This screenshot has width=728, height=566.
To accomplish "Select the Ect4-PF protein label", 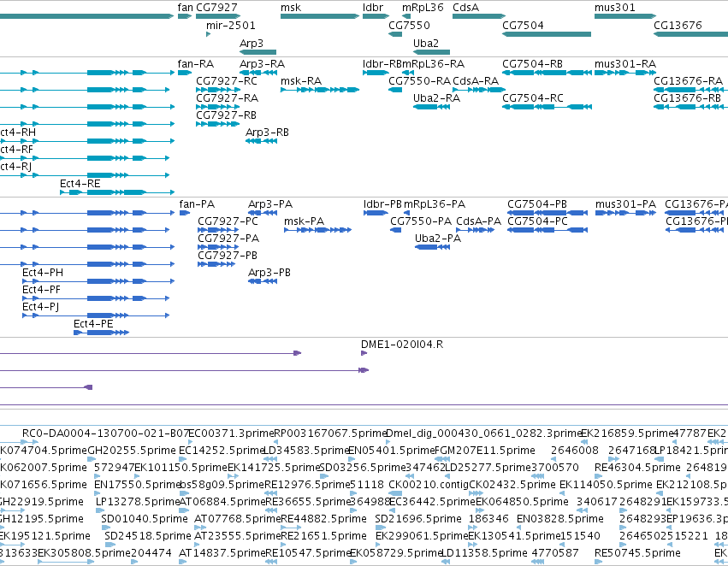I will pyautogui.click(x=41, y=290).
